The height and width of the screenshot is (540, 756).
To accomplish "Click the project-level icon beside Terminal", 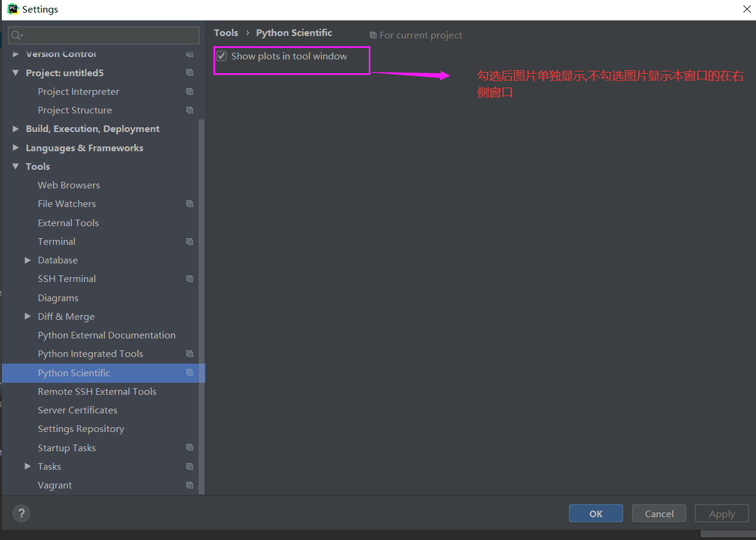I will click(190, 241).
